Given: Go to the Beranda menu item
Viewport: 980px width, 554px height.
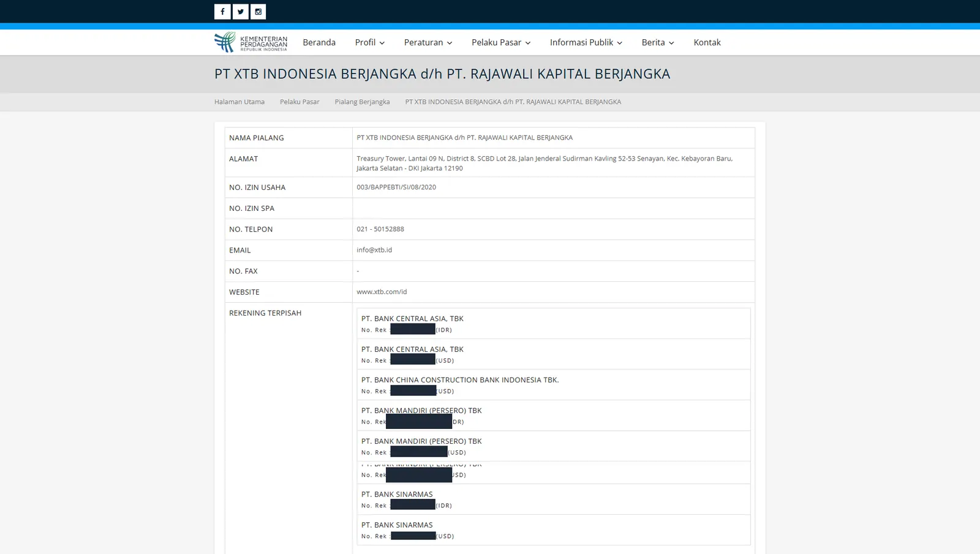Looking at the screenshot, I should (319, 42).
